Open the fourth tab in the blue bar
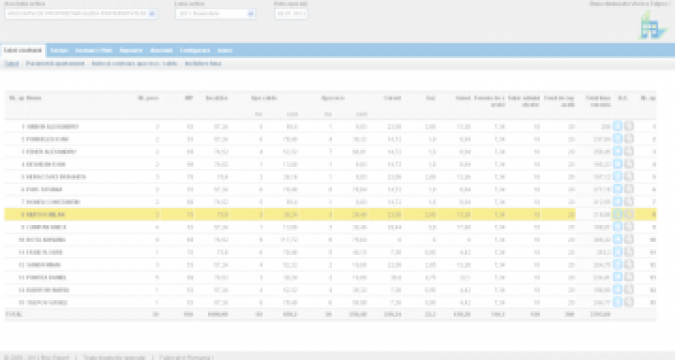The width and height of the screenshot is (675, 360). tap(131, 50)
